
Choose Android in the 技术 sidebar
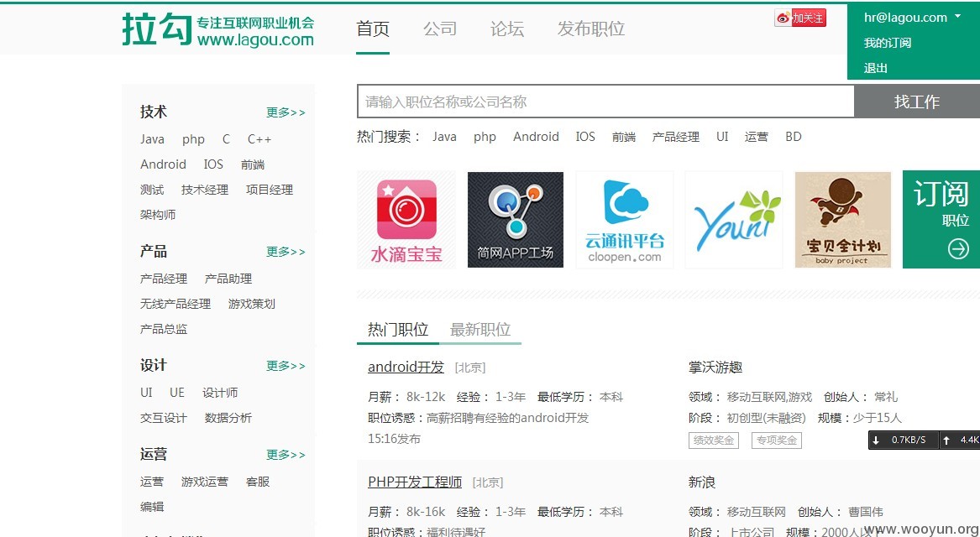pos(163,164)
